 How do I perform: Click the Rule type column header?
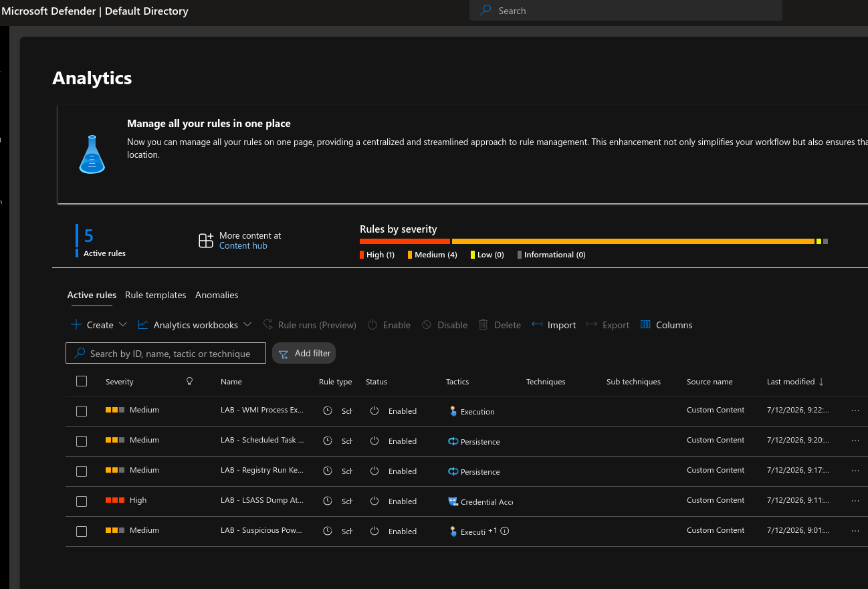336,382
